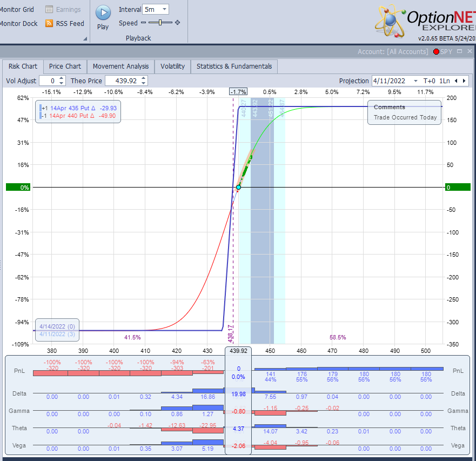Click the Monitor Dock button
Image resolution: width=476 pixels, height=461 pixels.
[x=19, y=23]
